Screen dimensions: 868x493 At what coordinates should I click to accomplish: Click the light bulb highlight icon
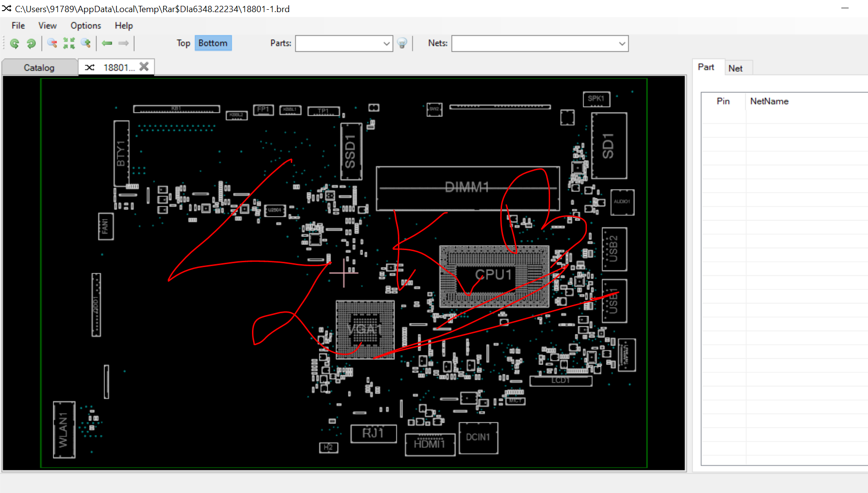(x=402, y=44)
